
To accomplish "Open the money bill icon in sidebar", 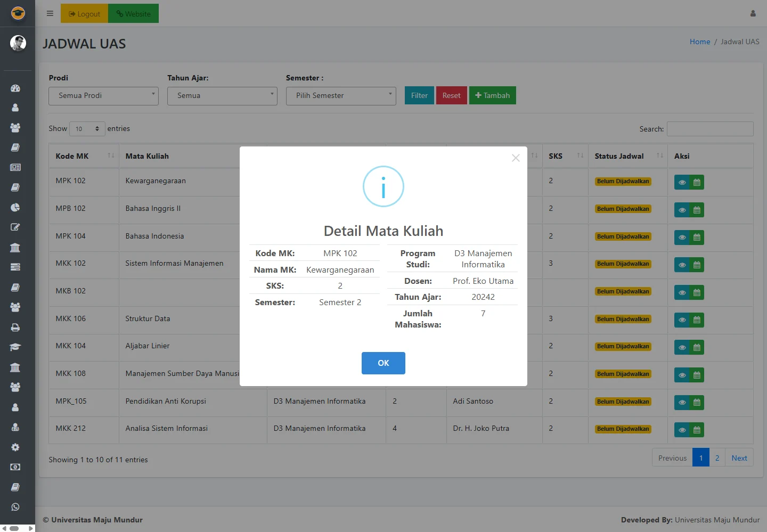I will [15, 467].
